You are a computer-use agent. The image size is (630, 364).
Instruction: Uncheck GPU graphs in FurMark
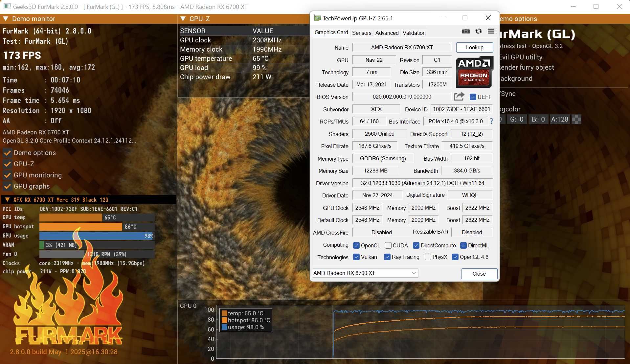pyautogui.click(x=7, y=186)
